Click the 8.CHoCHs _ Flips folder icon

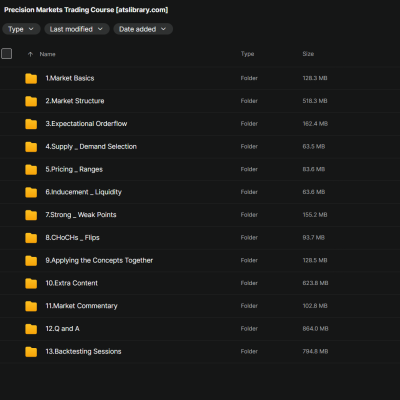tap(31, 238)
